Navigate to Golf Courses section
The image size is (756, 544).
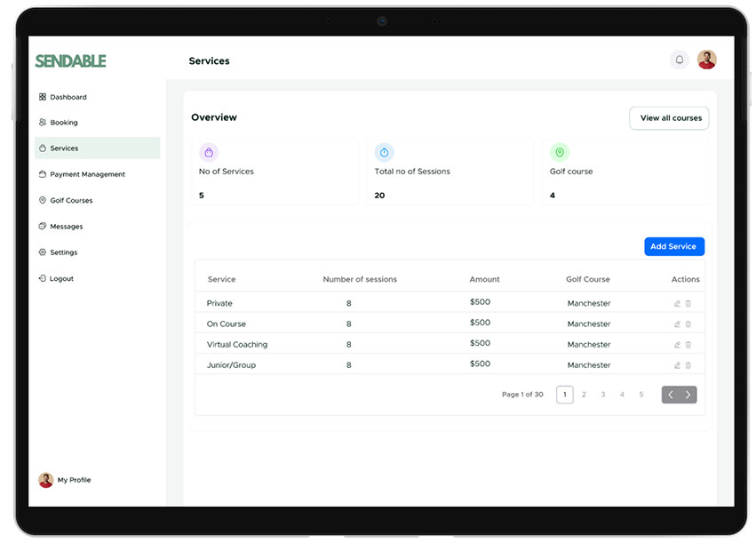click(x=71, y=200)
